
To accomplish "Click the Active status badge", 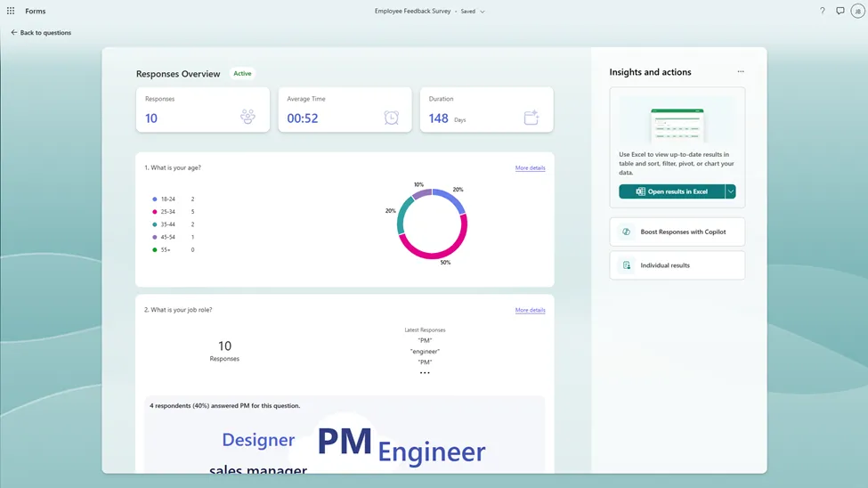I will click(242, 73).
